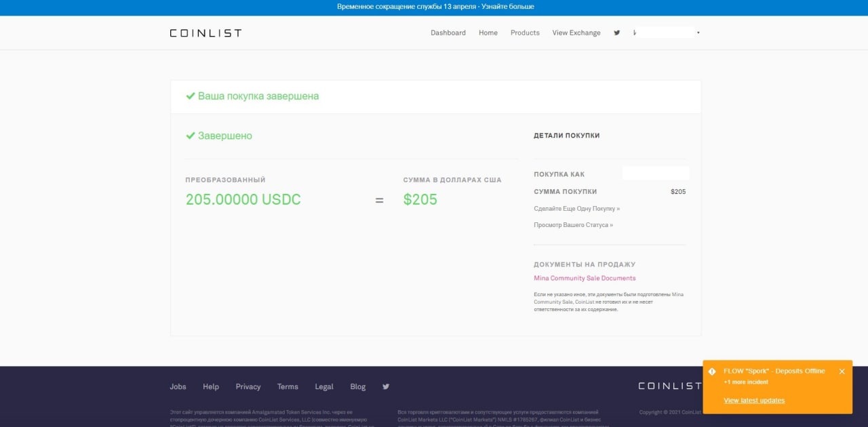Open Privacy link in footer
This screenshot has height=427, width=868.
(x=248, y=386)
